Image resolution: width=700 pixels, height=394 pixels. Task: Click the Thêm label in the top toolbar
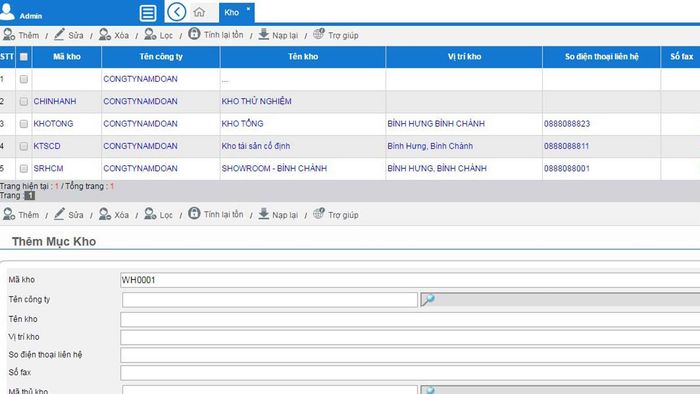[x=29, y=35]
